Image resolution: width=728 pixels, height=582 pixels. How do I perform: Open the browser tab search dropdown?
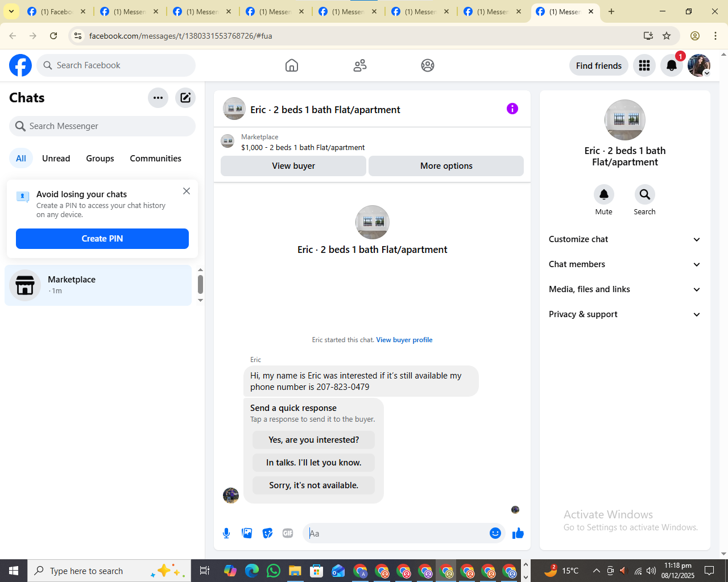click(11, 11)
